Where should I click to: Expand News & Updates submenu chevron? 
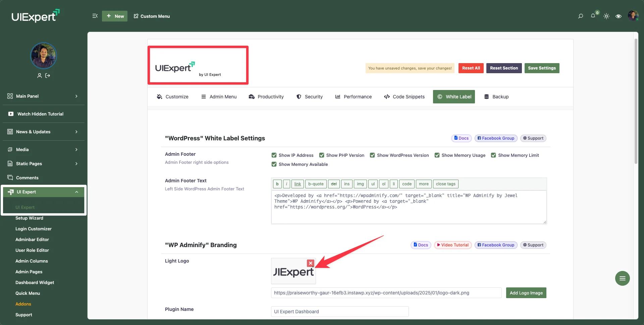(x=76, y=132)
